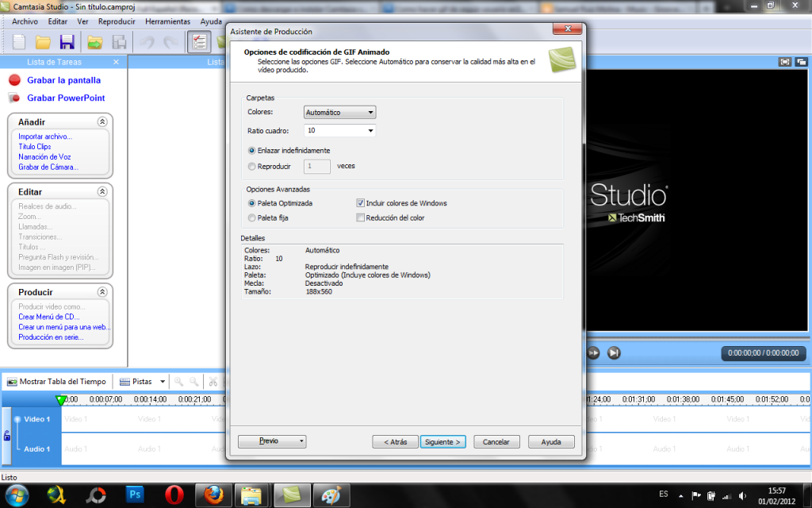Open Opera browser from the taskbar
This screenshot has width=812, height=508.
174,495
